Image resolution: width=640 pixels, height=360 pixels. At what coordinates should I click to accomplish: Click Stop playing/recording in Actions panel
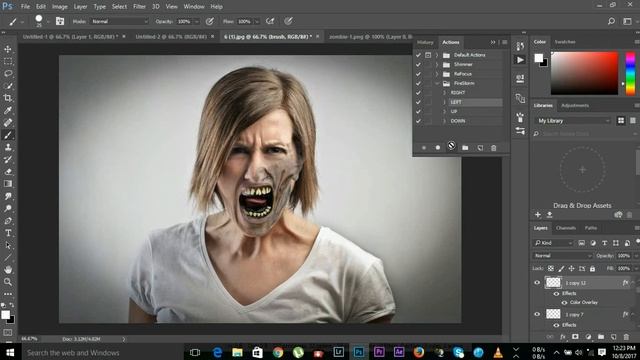(424, 148)
